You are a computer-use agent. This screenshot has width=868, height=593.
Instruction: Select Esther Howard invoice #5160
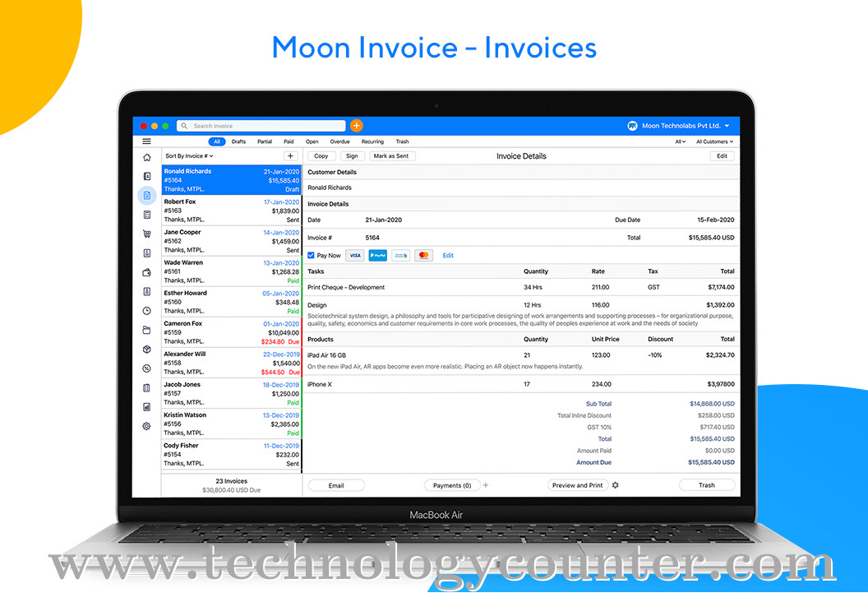click(x=232, y=302)
